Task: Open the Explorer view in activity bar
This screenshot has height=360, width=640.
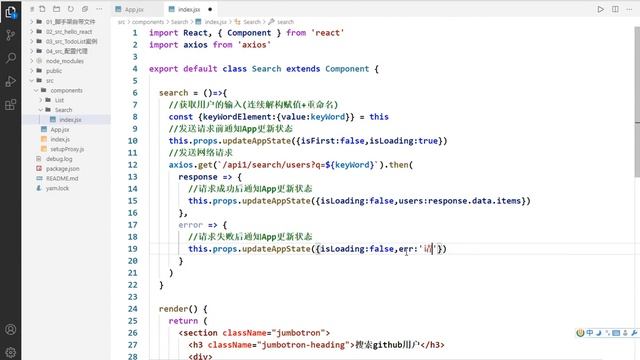Action: click(11, 12)
